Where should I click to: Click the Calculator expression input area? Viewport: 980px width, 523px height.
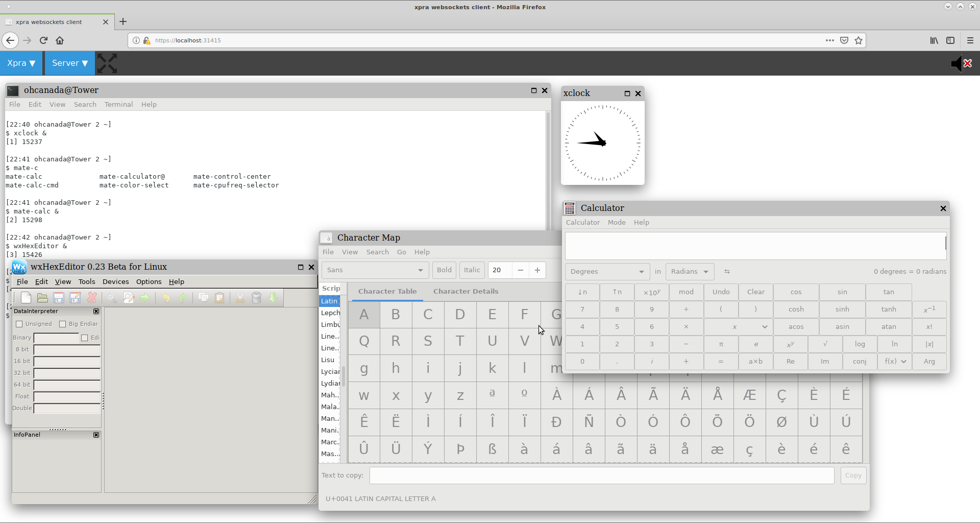tap(755, 246)
